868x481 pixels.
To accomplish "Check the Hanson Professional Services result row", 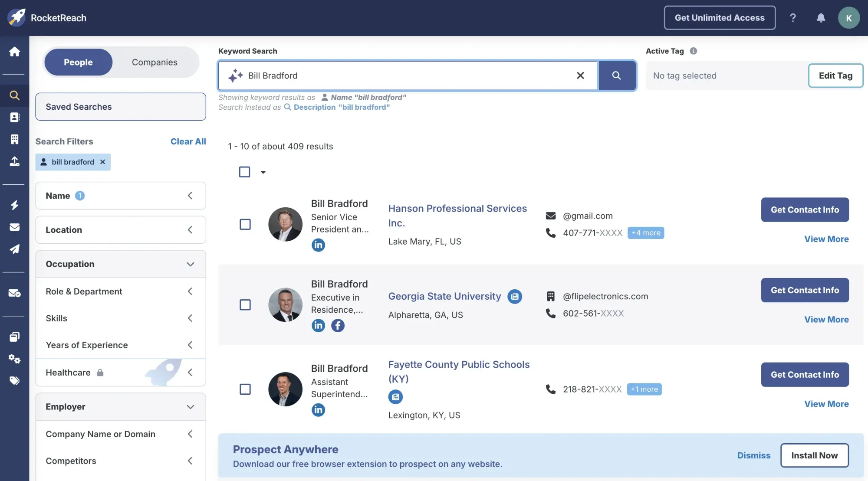I will coord(245,224).
